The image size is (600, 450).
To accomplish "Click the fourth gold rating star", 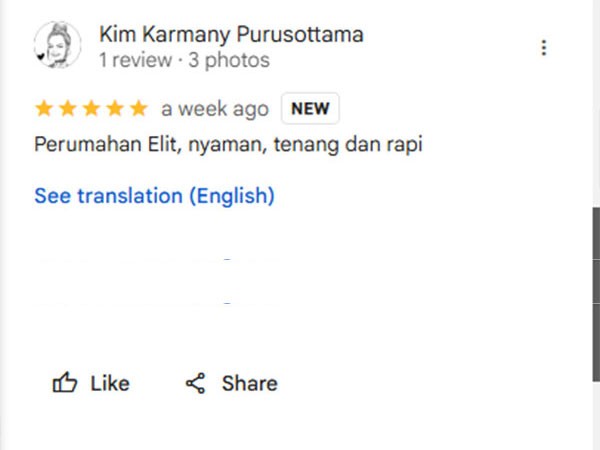I will pos(115,108).
